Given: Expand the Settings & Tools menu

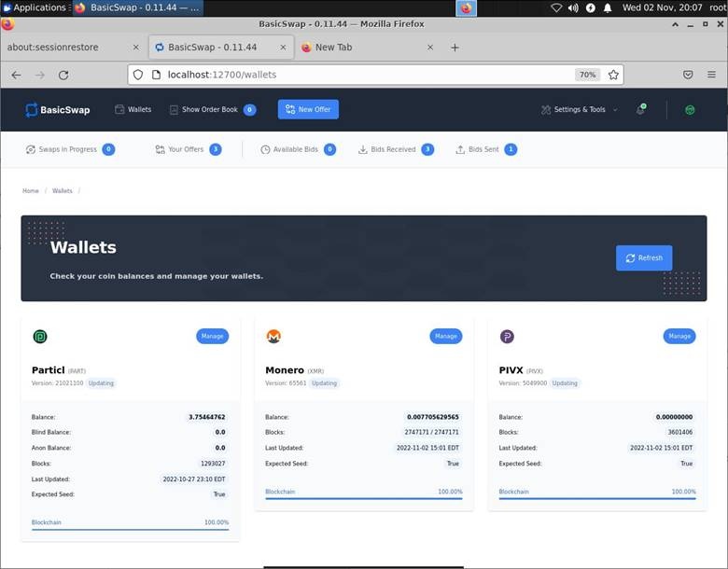Looking at the screenshot, I should click(x=579, y=109).
